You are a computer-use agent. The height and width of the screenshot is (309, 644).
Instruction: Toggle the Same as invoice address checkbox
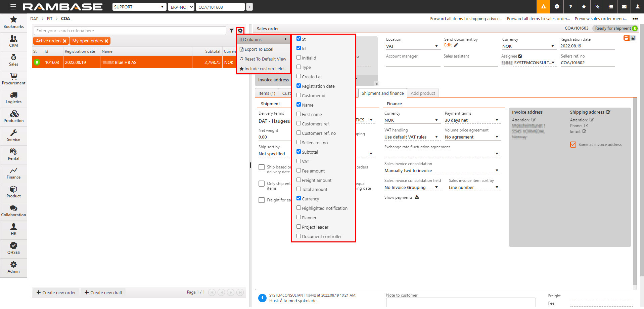tap(573, 144)
